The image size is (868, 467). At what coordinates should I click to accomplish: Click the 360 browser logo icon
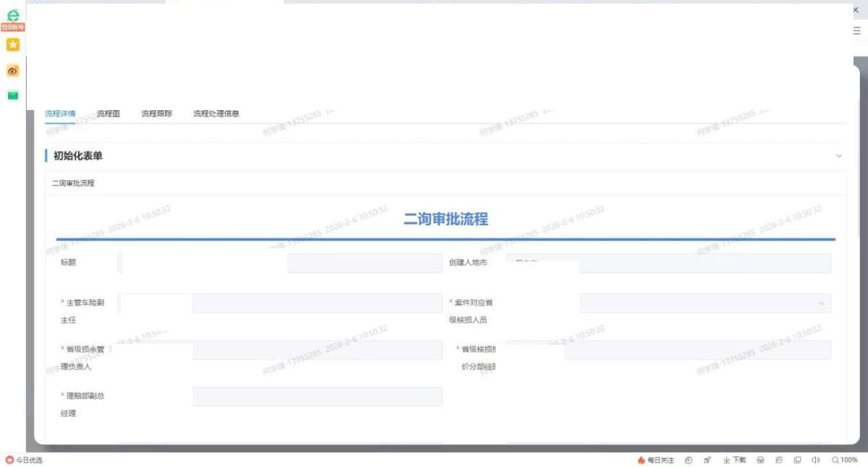[12, 14]
